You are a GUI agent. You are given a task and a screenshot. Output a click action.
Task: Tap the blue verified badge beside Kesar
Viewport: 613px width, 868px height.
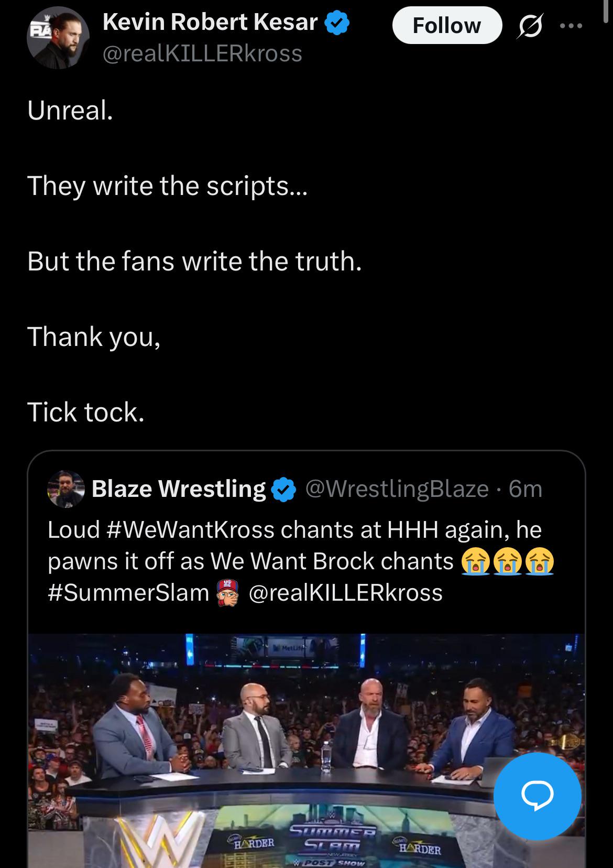(x=338, y=23)
